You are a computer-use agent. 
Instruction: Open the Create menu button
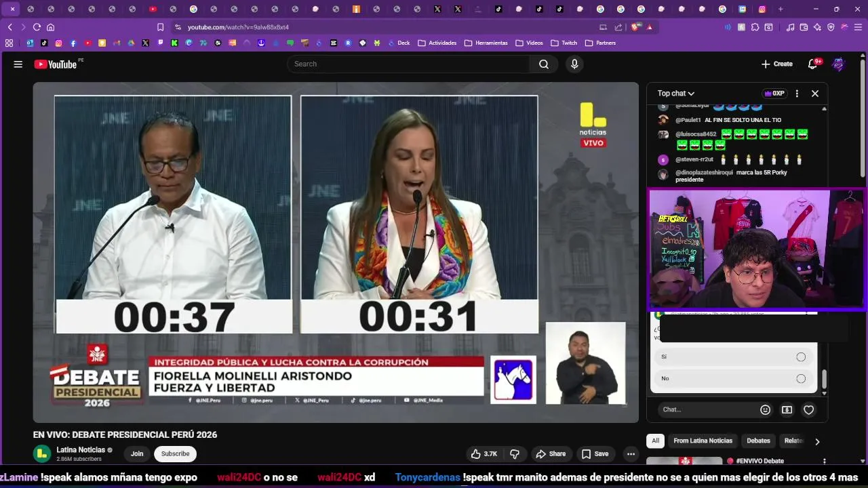point(777,64)
